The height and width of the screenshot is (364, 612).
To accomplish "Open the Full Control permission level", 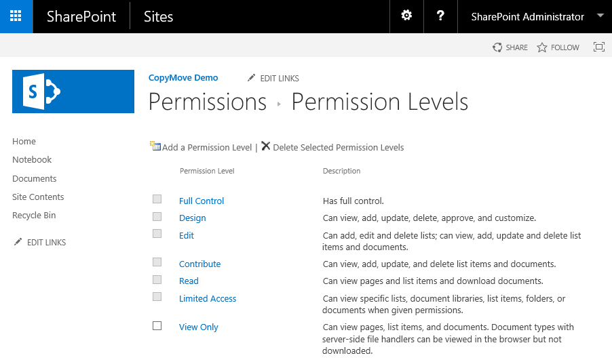I will (202, 201).
